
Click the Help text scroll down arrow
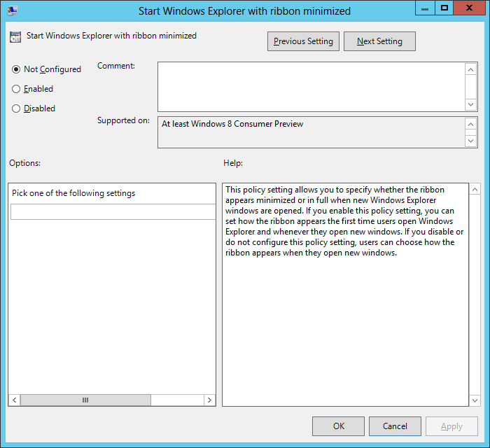click(475, 400)
